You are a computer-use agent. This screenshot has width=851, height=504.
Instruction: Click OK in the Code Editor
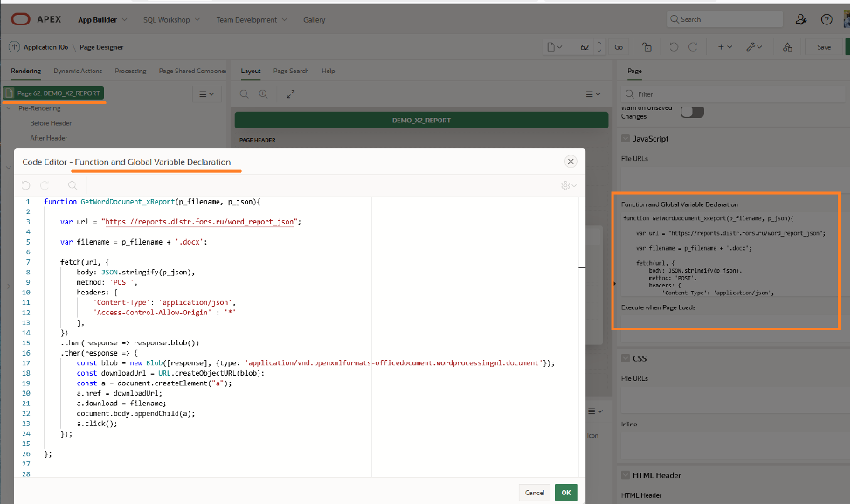click(566, 493)
